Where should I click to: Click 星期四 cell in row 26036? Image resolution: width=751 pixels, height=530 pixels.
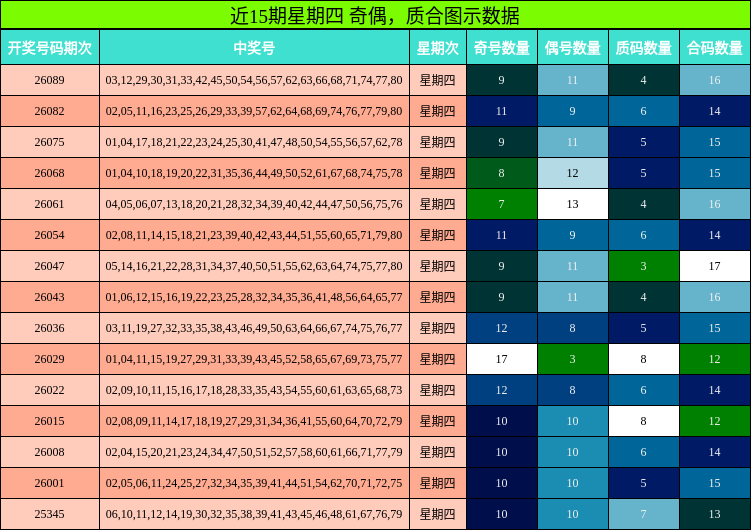coord(438,328)
